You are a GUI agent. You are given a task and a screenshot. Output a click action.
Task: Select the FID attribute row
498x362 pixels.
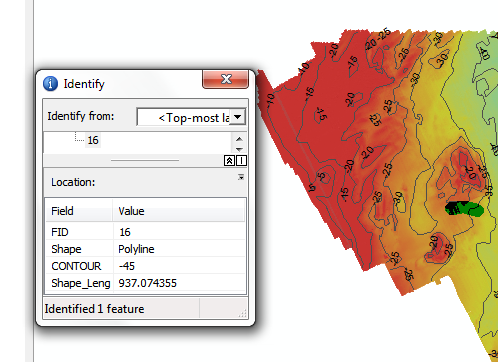(145, 232)
